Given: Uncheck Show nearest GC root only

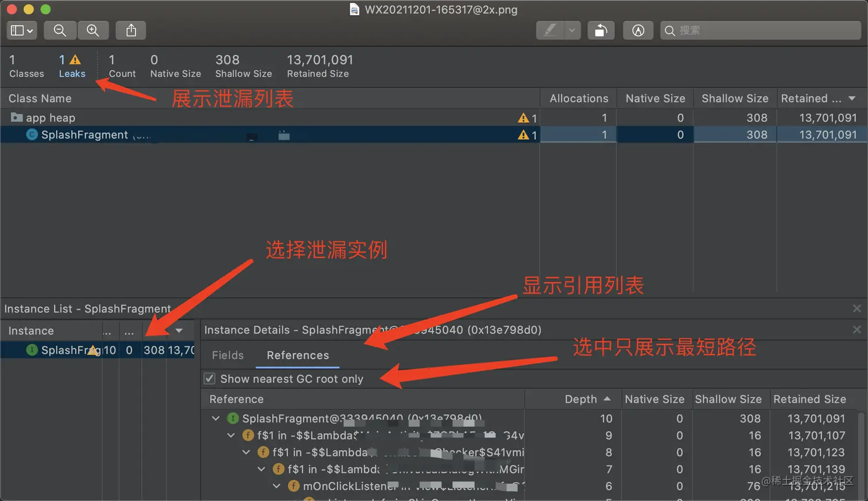Looking at the screenshot, I should point(210,379).
